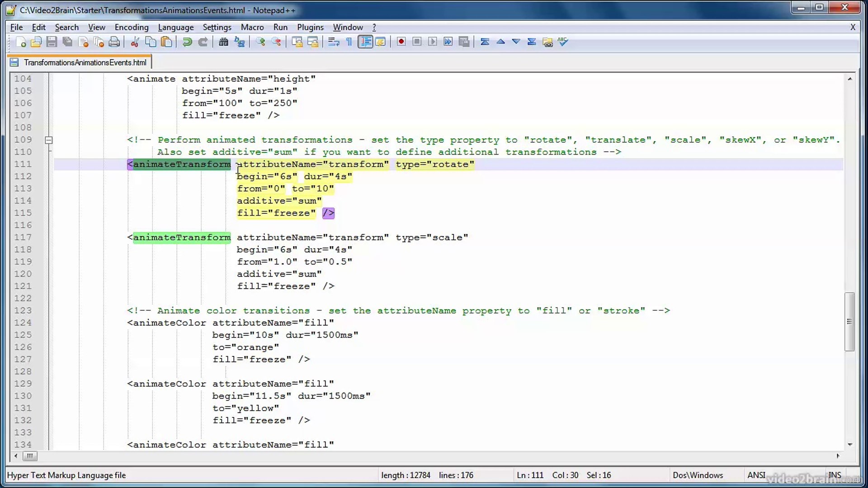Screen dimensions: 868x488
Task: Run macro multiple times icon
Action: [x=448, y=42]
